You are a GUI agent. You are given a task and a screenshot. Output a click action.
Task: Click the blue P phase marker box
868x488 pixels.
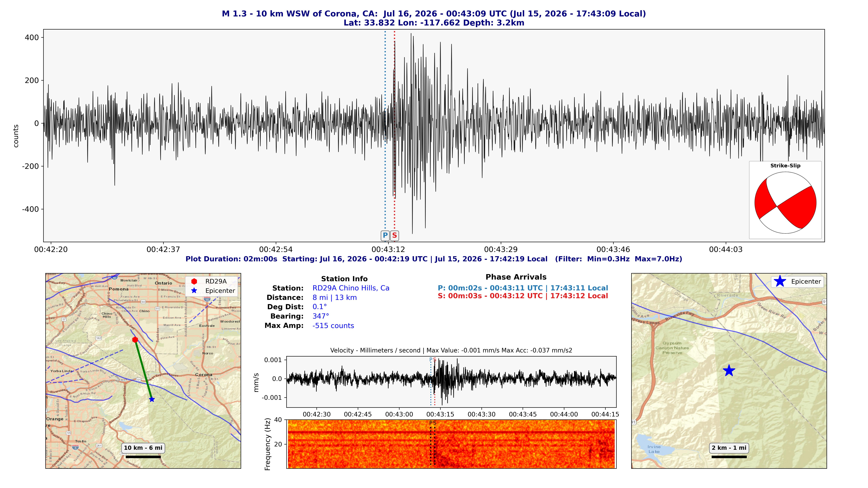pos(385,235)
